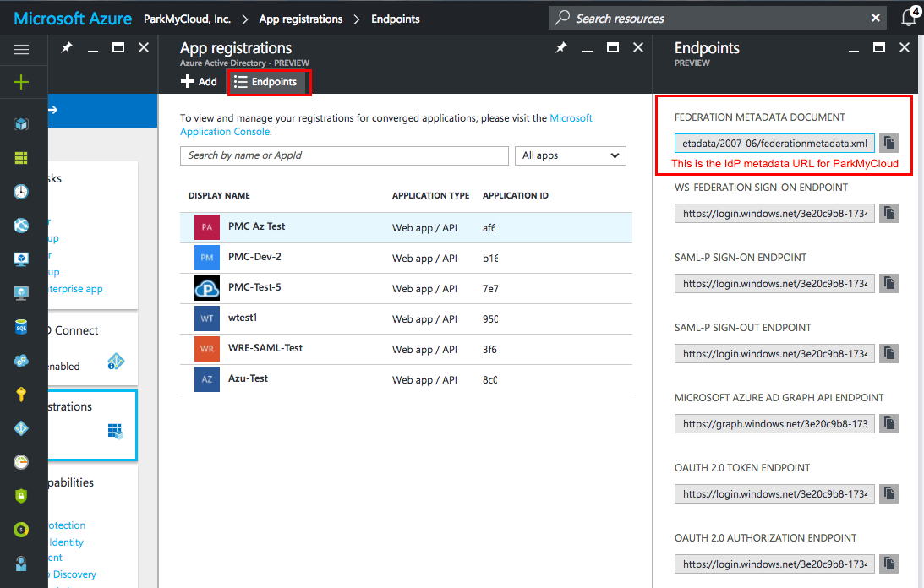Click the PA avatar for PMC Az Test

coord(207,227)
